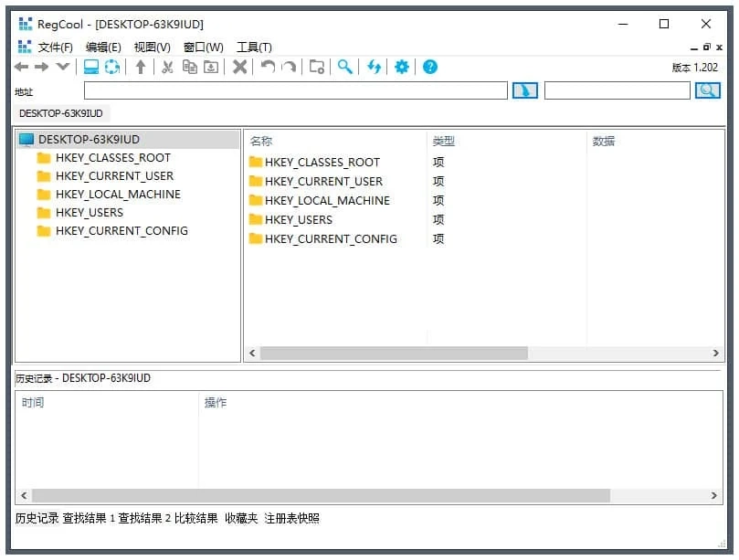Image resolution: width=739 pixels, height=560 pixels.
Task: Click the blue help question mark icon
Action: tap(430, 67)
